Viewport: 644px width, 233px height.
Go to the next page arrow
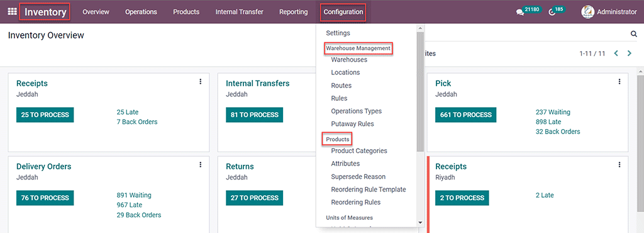click(629, 54)
